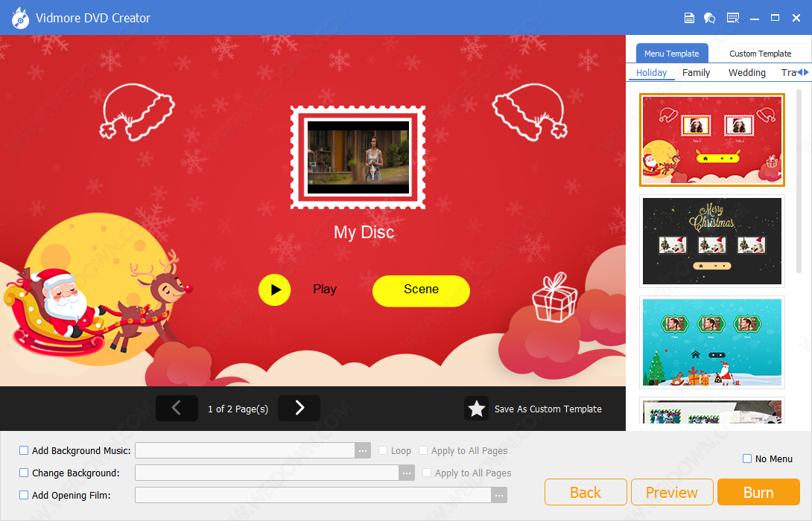Select the red Santa holiday template thumbnail
Image resolution: width=812 pixels, height=521 pixels.
coord(712,140)
